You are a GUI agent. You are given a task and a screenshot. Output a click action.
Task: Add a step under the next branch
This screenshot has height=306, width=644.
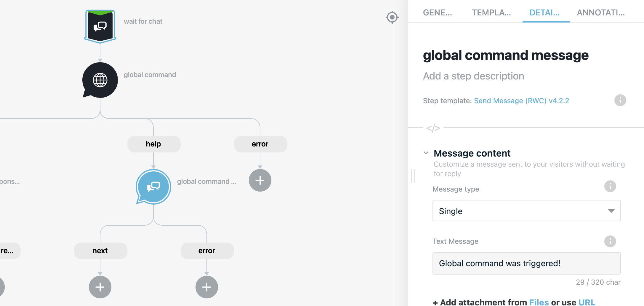point(100,287)
